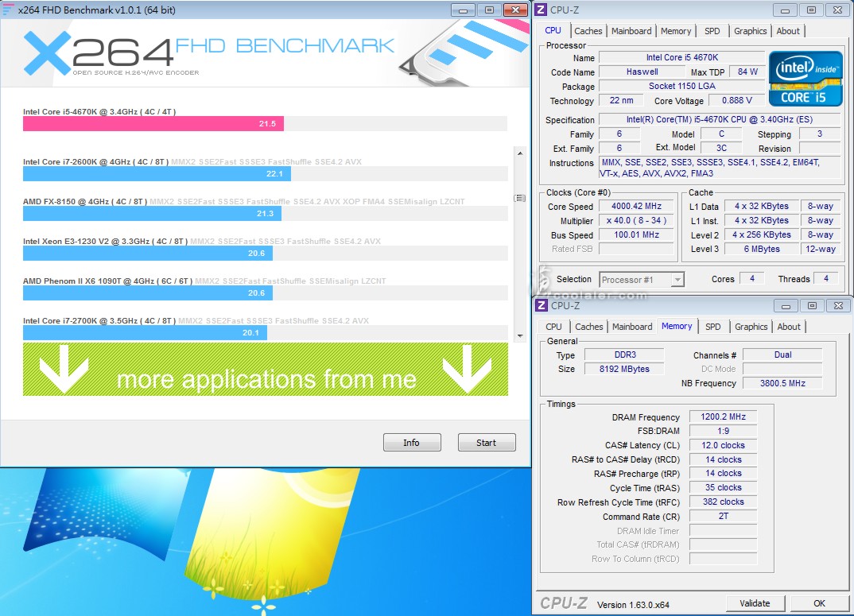Image resolution: width=854 pixels, height=616 pixels.
Task: Open SPD tab in lower CPU-Z window
Action: click(x=713, y=327)
